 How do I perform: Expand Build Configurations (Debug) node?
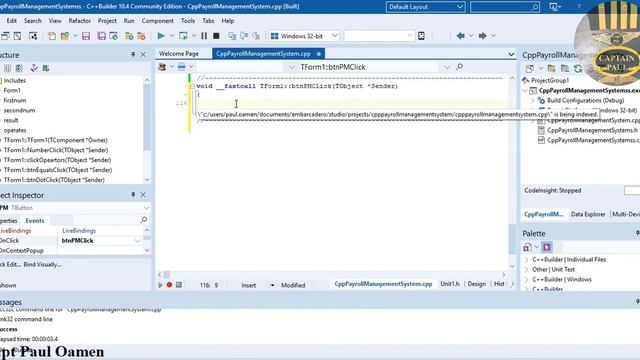533,100
